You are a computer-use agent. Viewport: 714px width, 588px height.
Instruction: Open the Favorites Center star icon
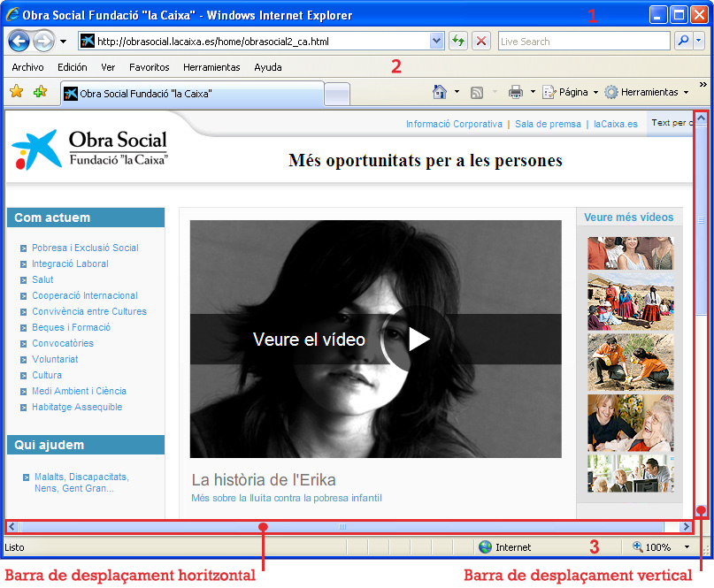point(16,91)
